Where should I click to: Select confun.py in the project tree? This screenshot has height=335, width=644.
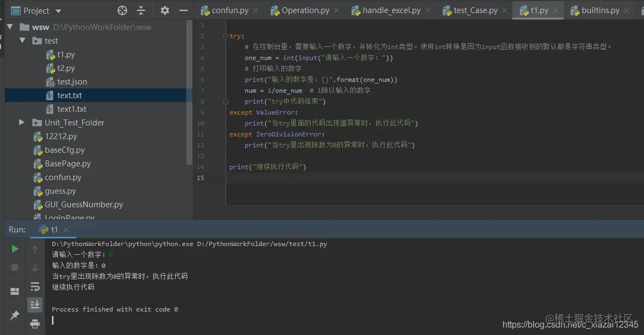tap(63, 177)
